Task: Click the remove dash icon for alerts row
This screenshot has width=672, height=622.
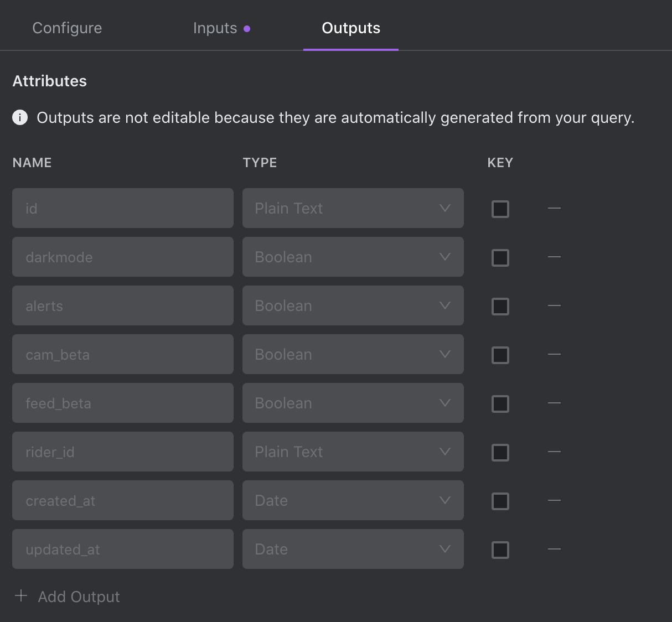Action: click(554, 305)
